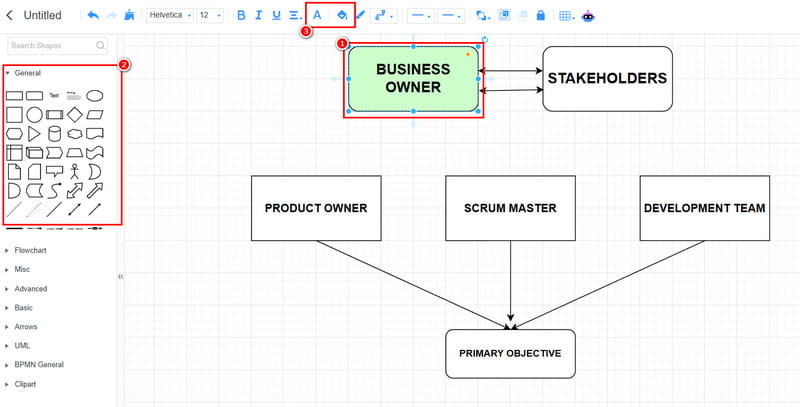Pick the parallelogram shape

click(x=94, y=115)
